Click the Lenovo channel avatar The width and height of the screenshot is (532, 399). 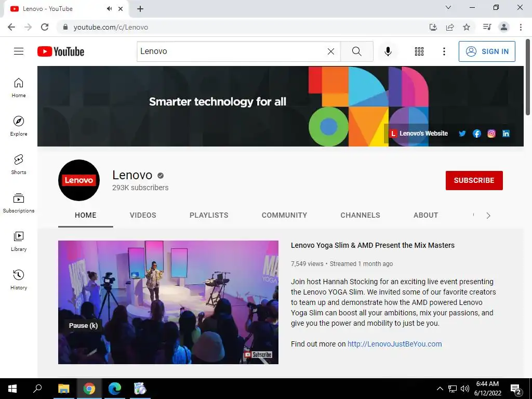click(79, 180)
